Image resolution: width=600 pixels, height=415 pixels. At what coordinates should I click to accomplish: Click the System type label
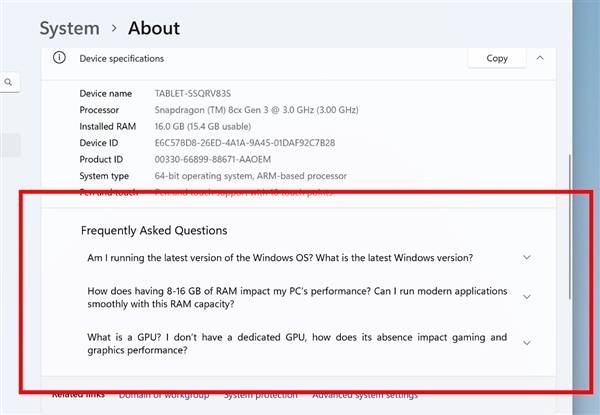104,176
